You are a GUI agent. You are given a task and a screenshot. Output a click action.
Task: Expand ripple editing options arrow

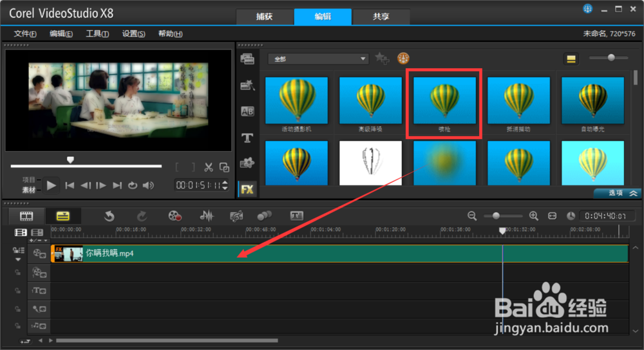[18, 259]
